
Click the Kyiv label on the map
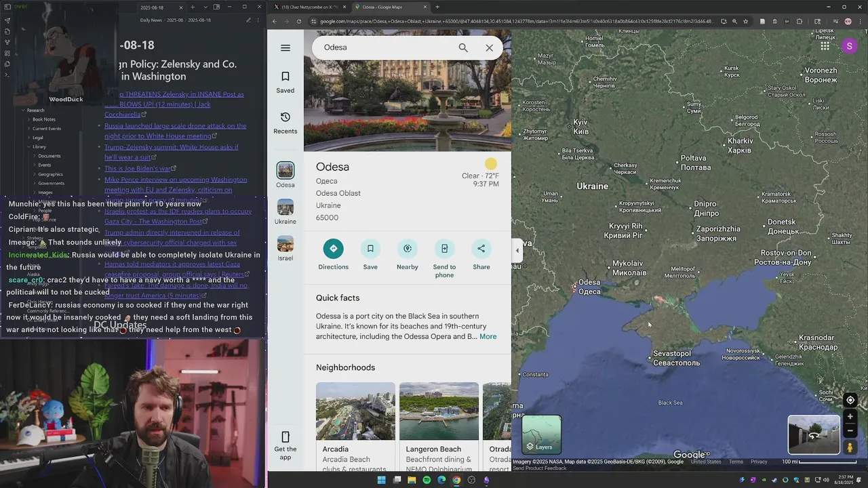581,127
